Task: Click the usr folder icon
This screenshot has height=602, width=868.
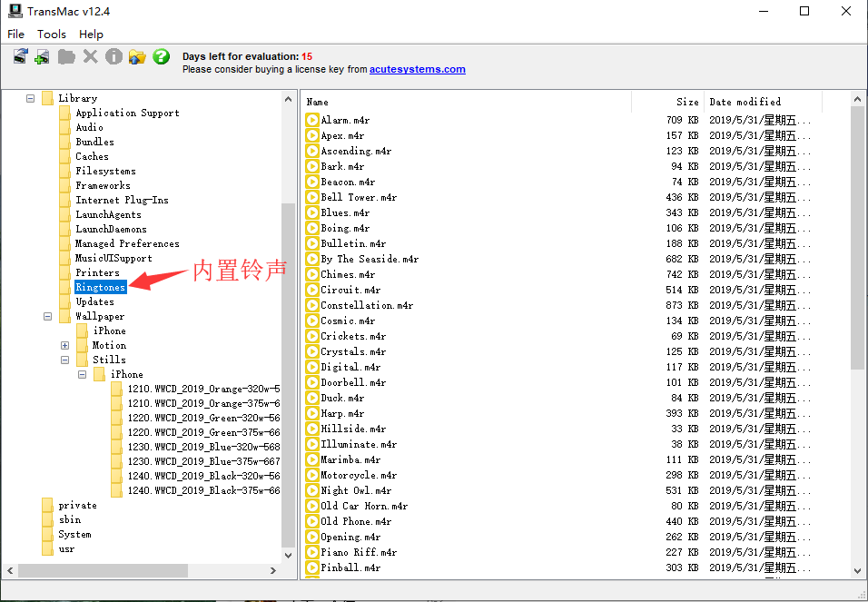Action: tap(47, 548)
